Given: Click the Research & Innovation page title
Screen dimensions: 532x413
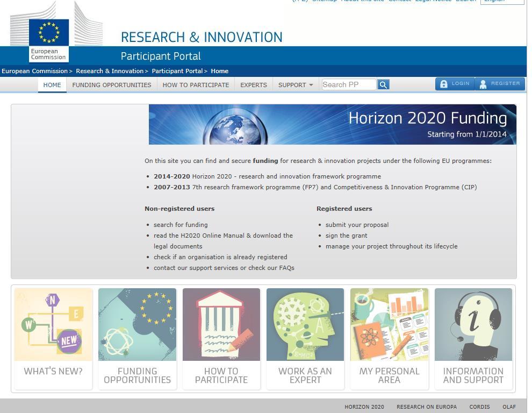Looking at the screenshot, I should 202,37.
